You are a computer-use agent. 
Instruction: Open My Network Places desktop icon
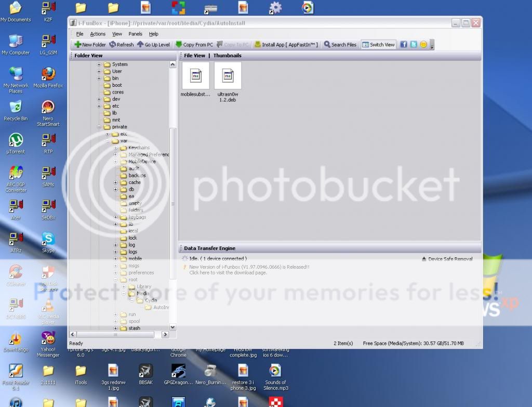pos(16,80)
